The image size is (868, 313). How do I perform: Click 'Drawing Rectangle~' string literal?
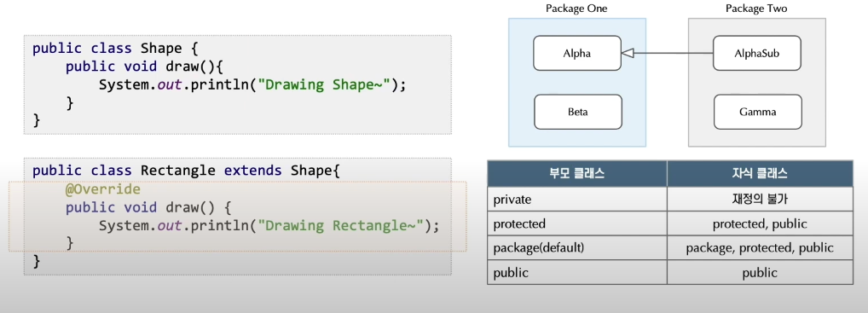tap(342, 226)
